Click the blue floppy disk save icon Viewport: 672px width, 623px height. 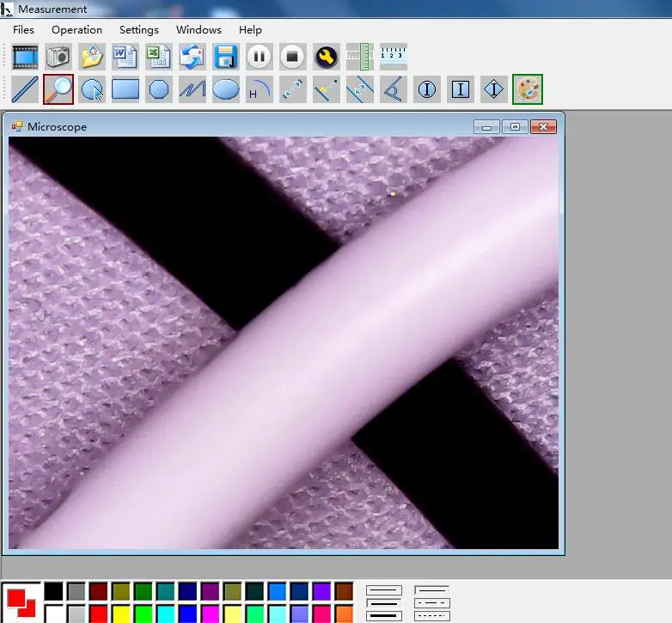pyautogui.click(x=226, y=57)
